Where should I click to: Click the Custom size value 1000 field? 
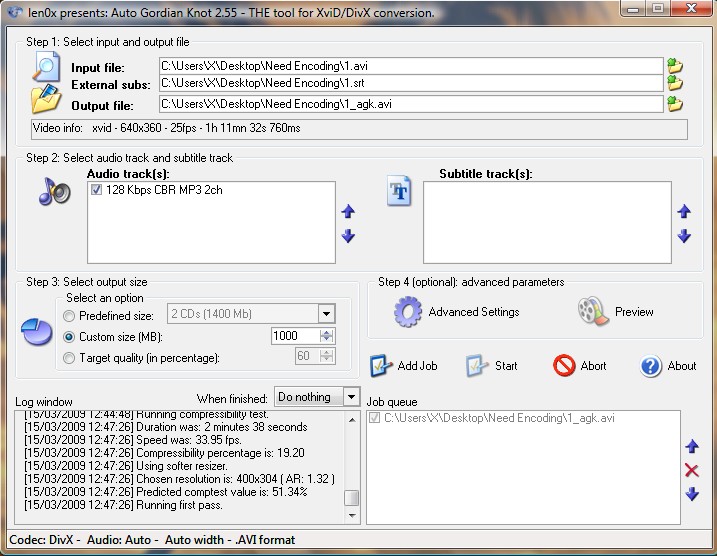295,336
